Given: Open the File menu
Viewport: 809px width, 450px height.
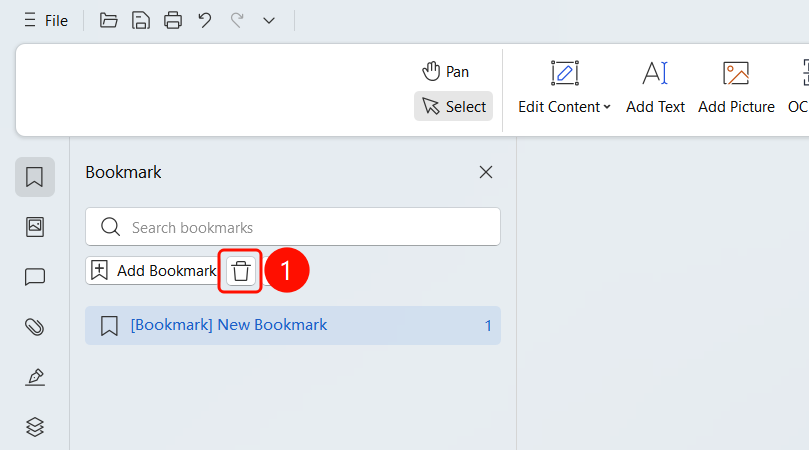Looking at the screenshot, I should pyautogui.click(x=46, y=21).
